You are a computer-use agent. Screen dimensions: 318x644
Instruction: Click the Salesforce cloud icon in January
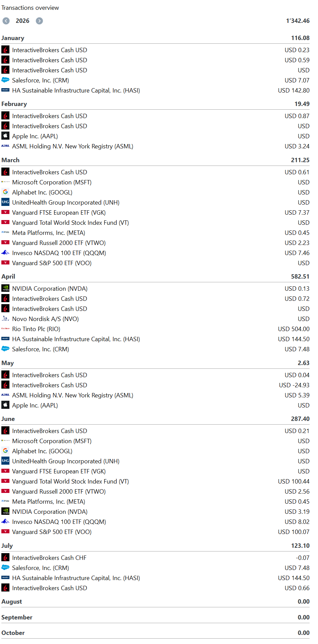(x=5, y=80)
